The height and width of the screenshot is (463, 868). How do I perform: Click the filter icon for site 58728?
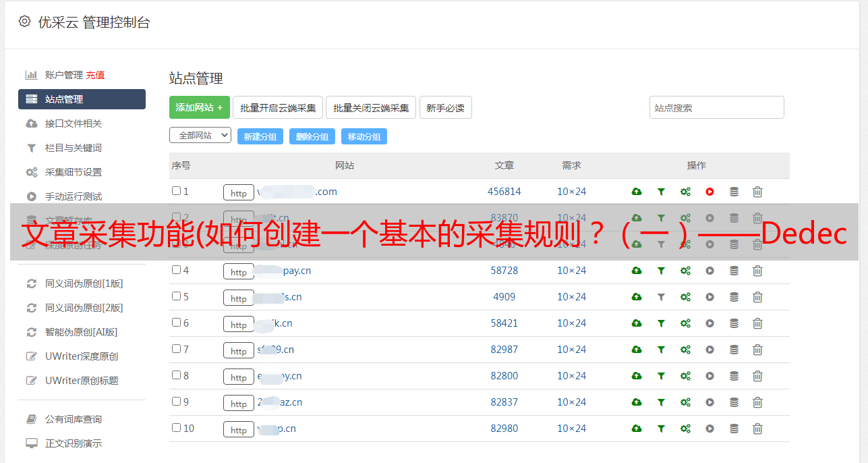(x=661, y=271)
